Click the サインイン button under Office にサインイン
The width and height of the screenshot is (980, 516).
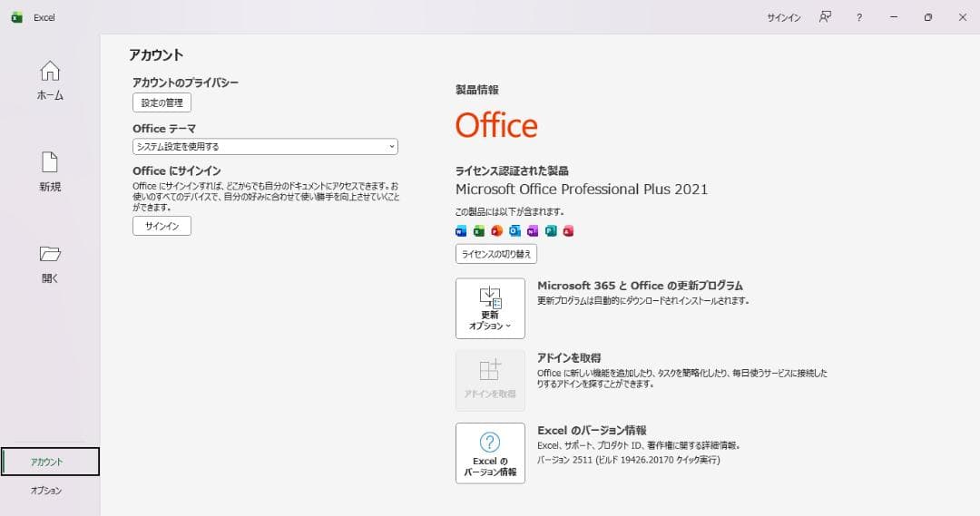click(162, 226)
